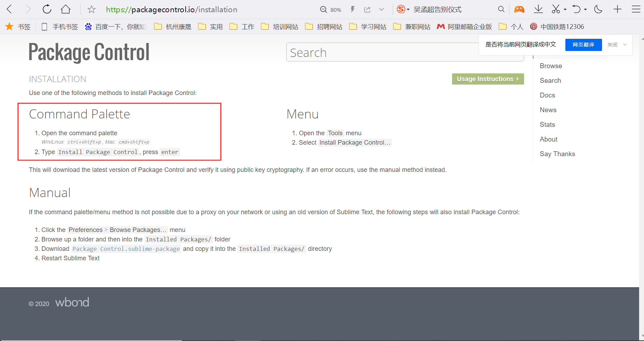644x341 pixels.
Task: Click the 'Install Package Control…' code text
Action: [x=355, y=143]
